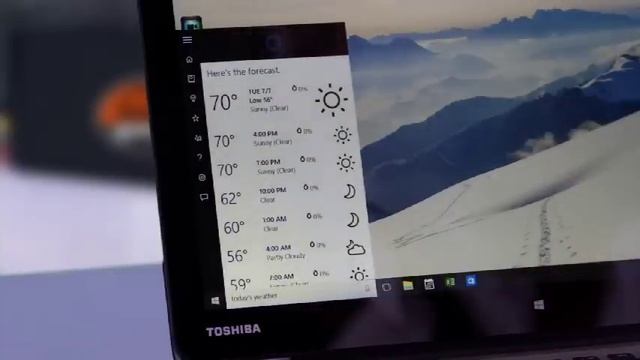Click the 56° temperature in 4:00 AM row
Image resolution: width=640 pixels, height=360 pixels.
pyautogui.click(x=237, y=256)
